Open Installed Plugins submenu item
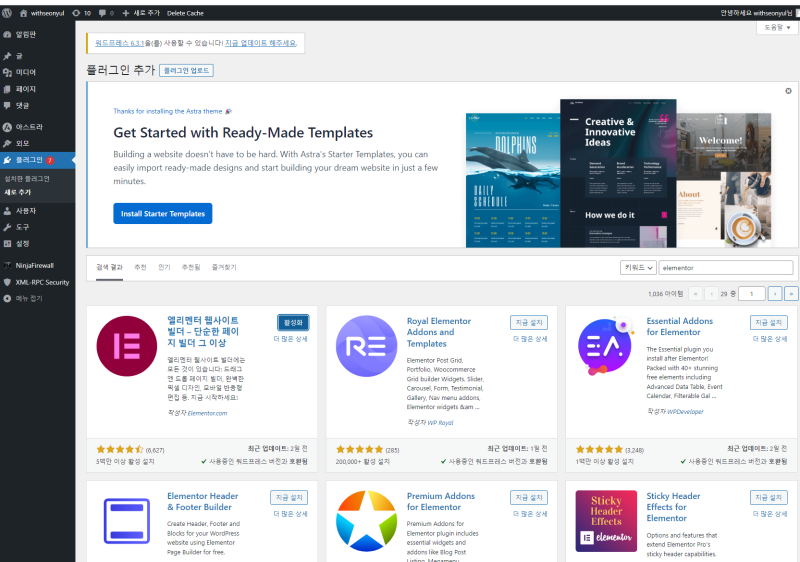The height and width of the screenshot is (562, 800). coord(27,178)
